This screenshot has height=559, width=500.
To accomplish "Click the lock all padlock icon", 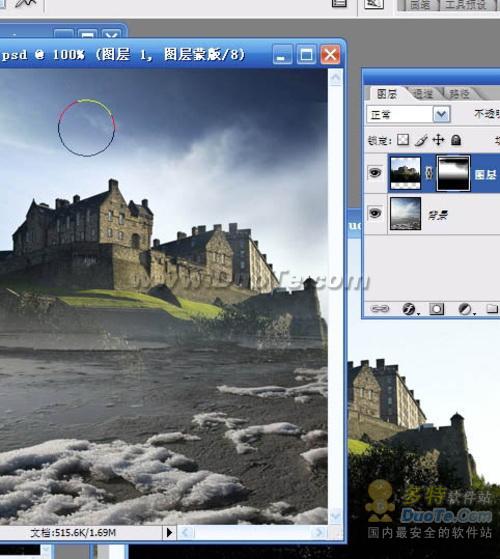I will click(x=456, y=140).
